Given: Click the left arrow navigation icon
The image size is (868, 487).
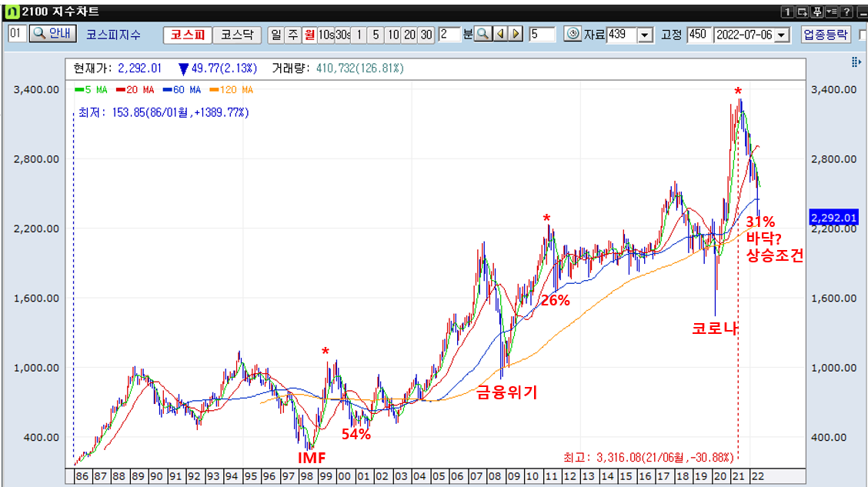Looking at the screenshot, I should tap(500, 35).
